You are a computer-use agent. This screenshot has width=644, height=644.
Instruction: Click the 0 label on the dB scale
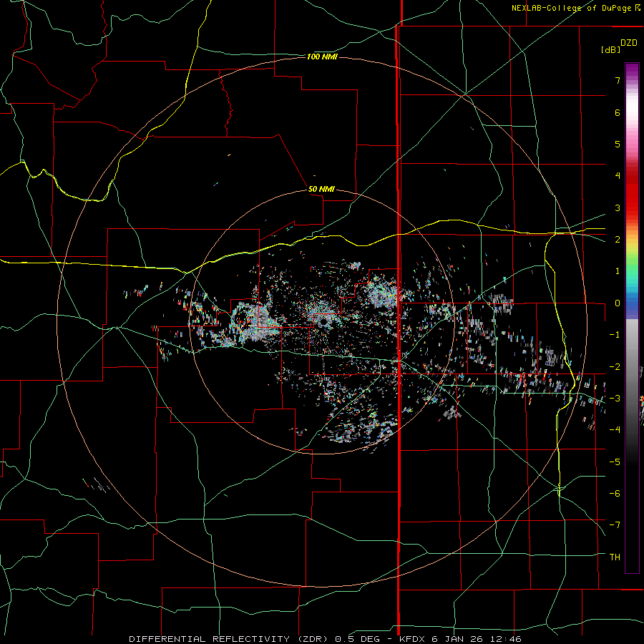[x=618, y=303]
